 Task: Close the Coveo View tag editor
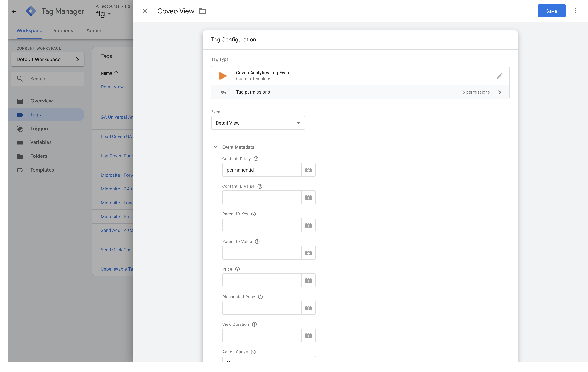pyautogui.click(x=145, y=11)
